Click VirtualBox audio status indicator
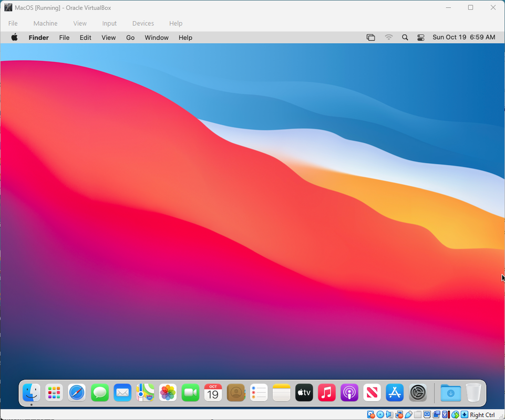Image resolution: width=505 pixels, height=420 pixels. (389, 415)
